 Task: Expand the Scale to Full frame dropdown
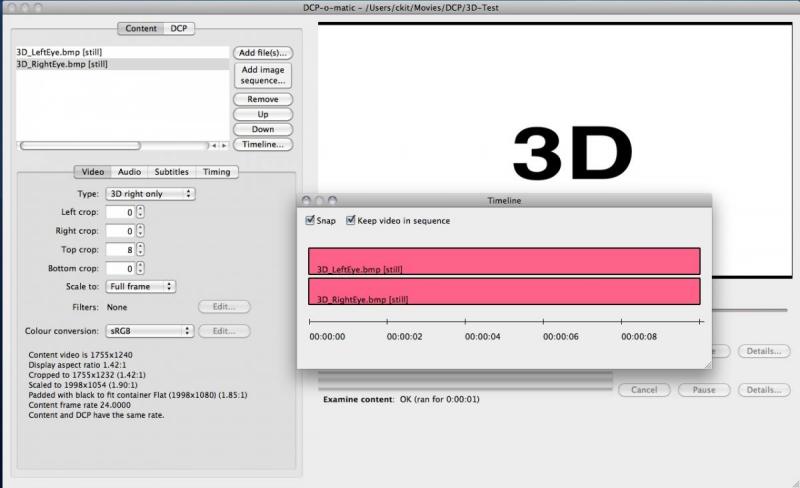141,287
